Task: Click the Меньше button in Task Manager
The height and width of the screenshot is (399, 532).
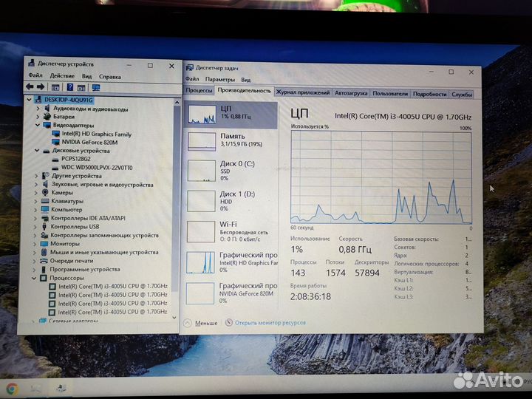Action: pyautogui.click(x=200, y=323)
